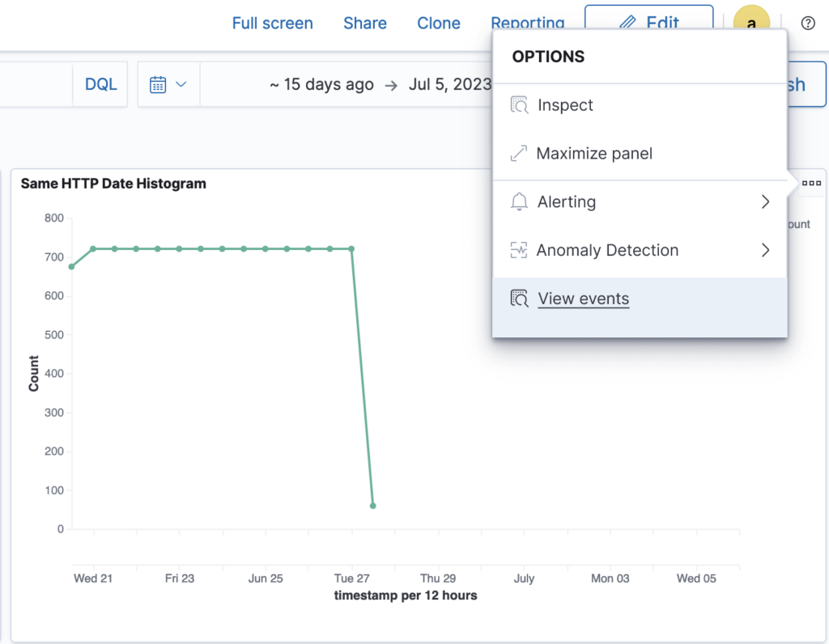Click the 'Same HTTP Date Histogram' title
Viewport: 829px width, 644px height.
(113, 184)
